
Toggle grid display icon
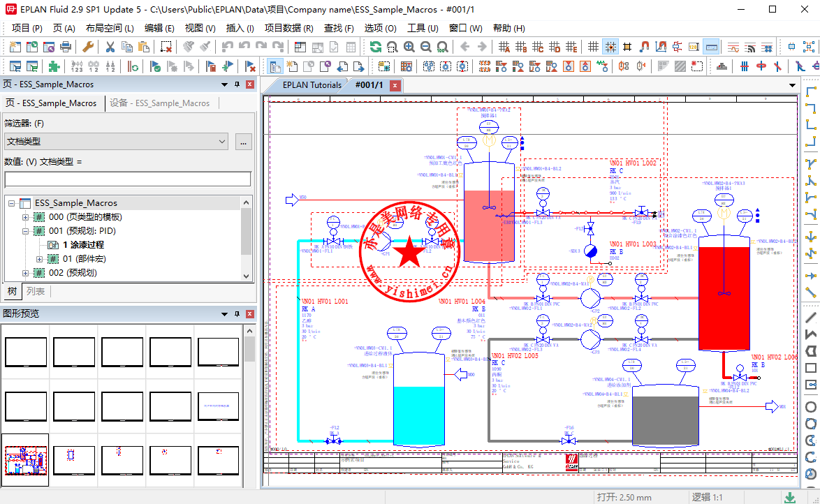click(x=593, y=47)
